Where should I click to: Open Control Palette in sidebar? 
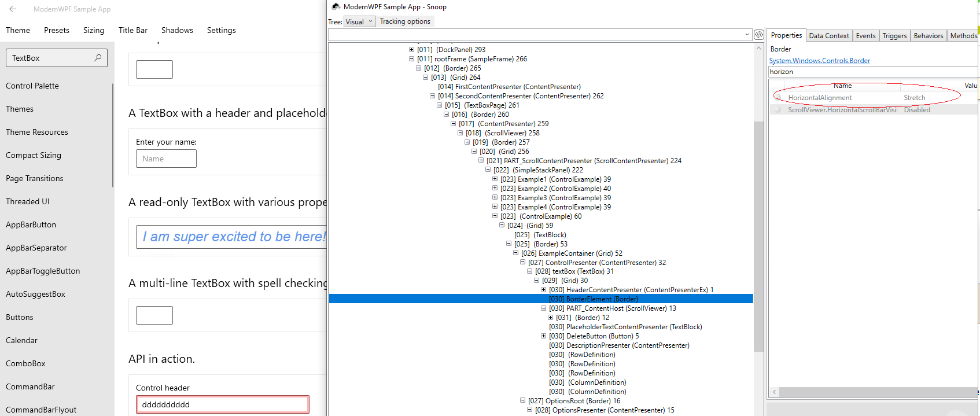click(x=32, y=86)
